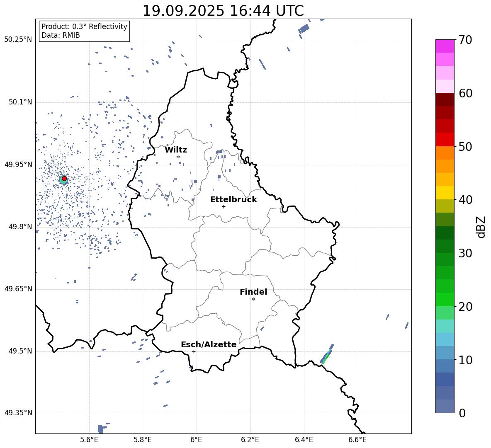This screenshot has width=491, height=448.
Task: Click the Product: 0.3° Reflectivity text
Action: tap(84, 27)
